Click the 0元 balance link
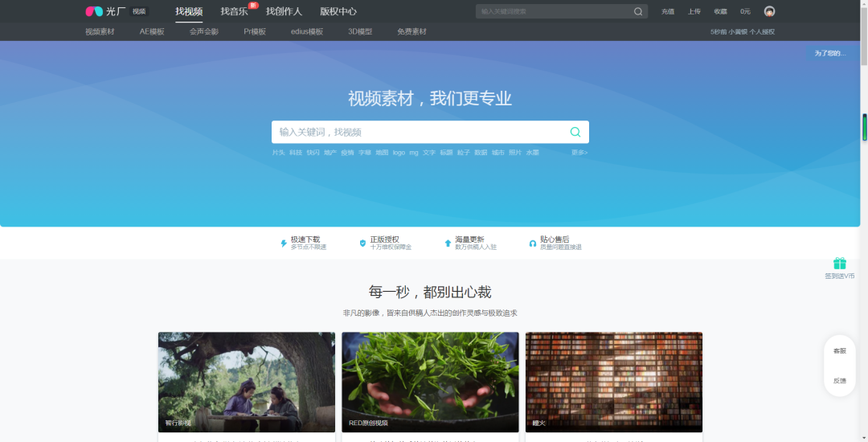This screenshot has width=868, height=442. coord(745,11)
